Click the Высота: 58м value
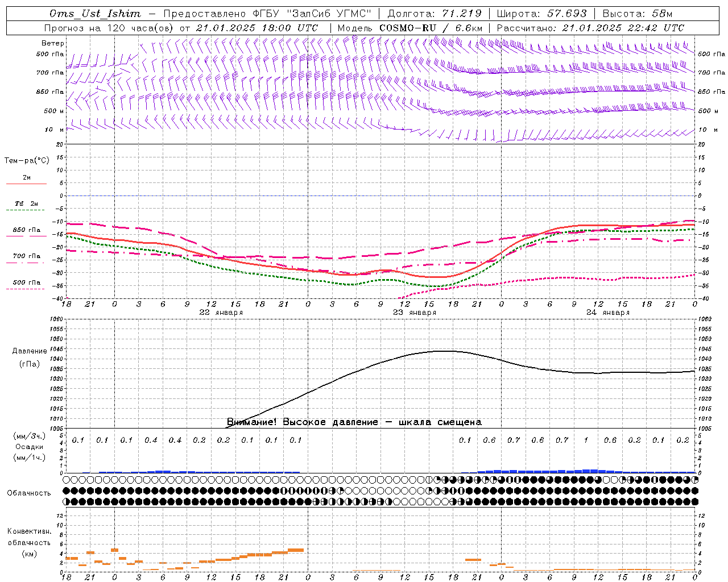The height and width of the screenshot is (582, 728). [x=637, y=14]
